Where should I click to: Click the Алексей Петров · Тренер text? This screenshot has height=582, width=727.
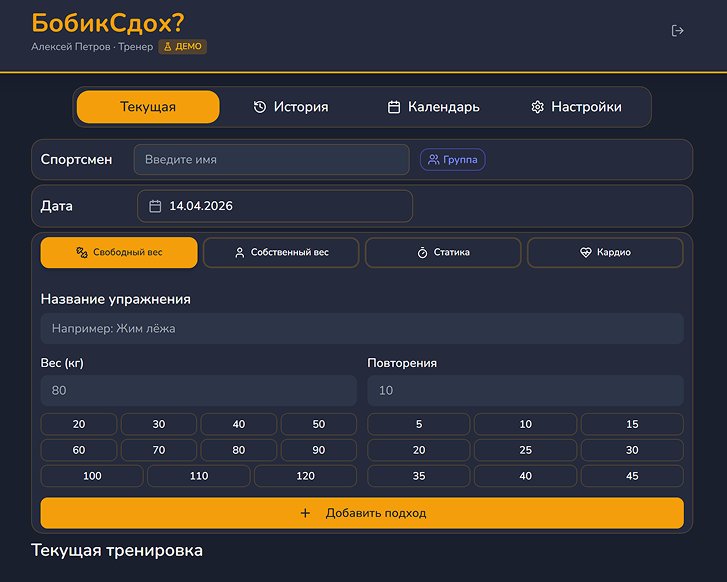point(92,46)
